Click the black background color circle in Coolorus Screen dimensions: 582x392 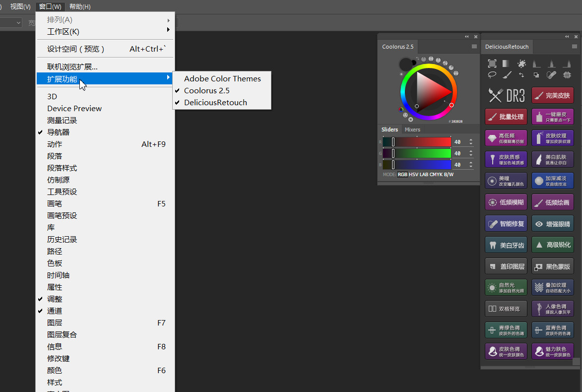coord(414,63)
